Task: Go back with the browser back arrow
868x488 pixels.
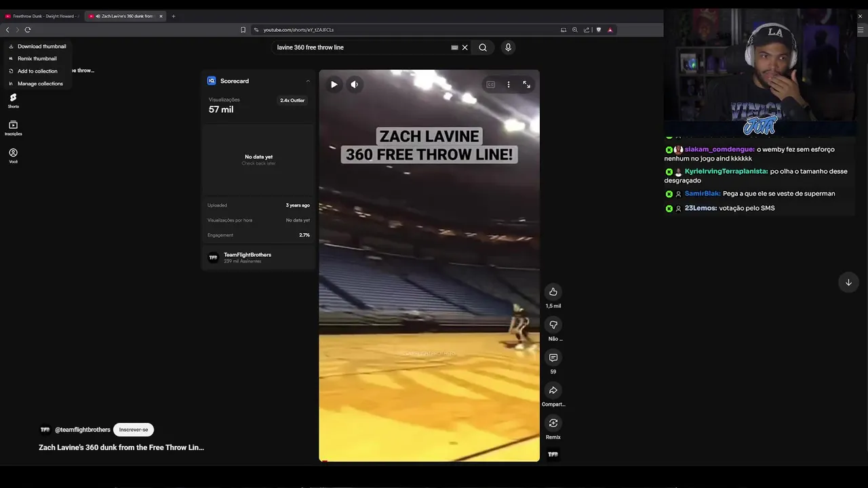Action: coord(7,30)
